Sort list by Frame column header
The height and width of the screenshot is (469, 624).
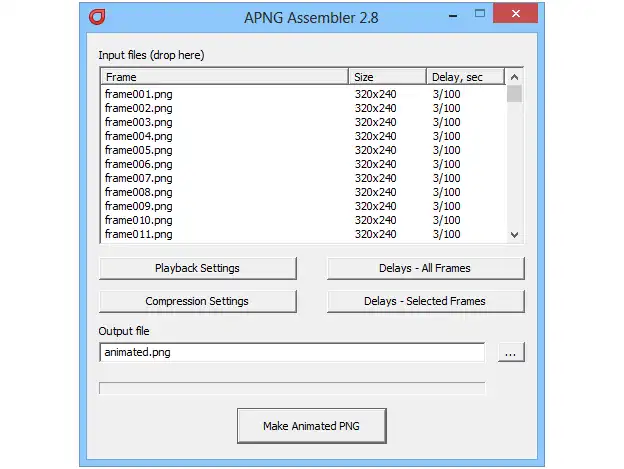tap(224, 77)
